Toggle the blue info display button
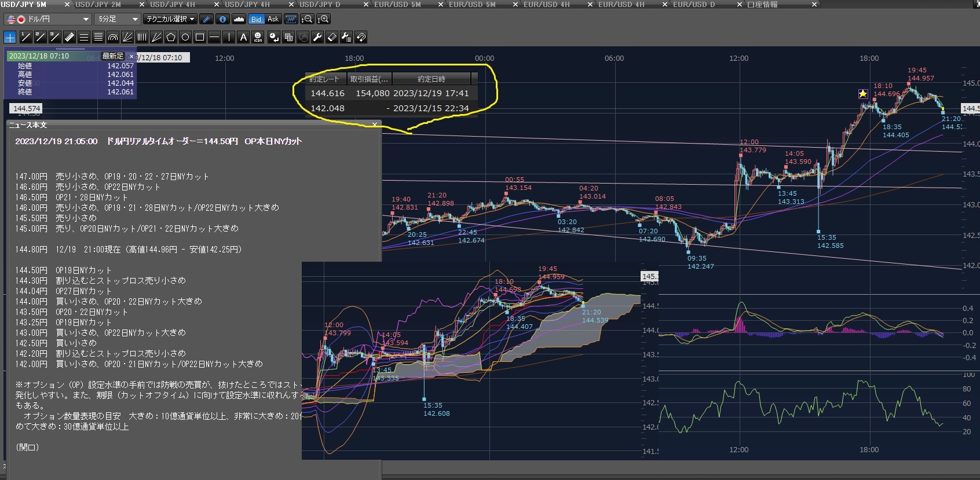This screenshot has width=980, height=480. 222,19
